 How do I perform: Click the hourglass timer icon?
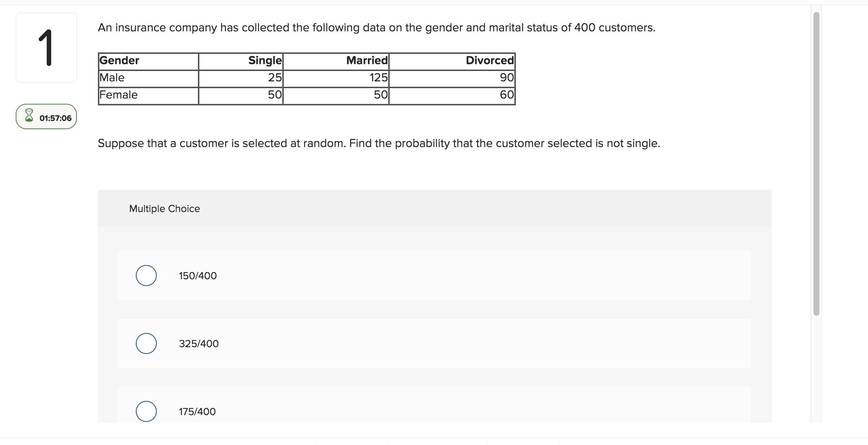tap(29, 115)
